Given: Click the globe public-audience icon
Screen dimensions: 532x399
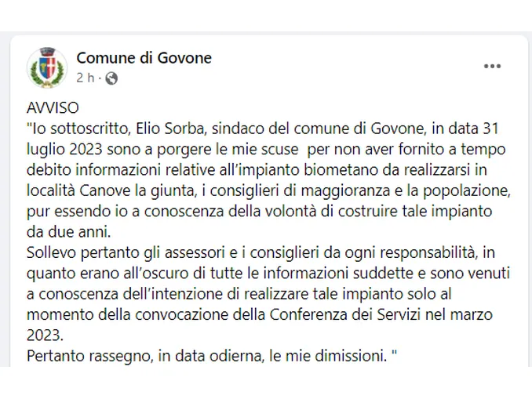Looking at the screenshot, I should (111, 78).
